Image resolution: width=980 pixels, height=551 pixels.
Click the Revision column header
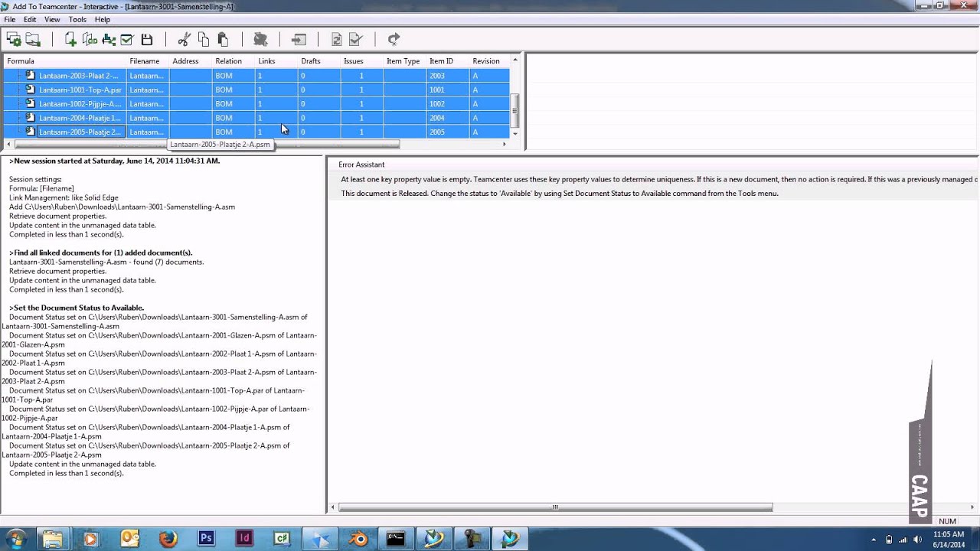(489, 61)
